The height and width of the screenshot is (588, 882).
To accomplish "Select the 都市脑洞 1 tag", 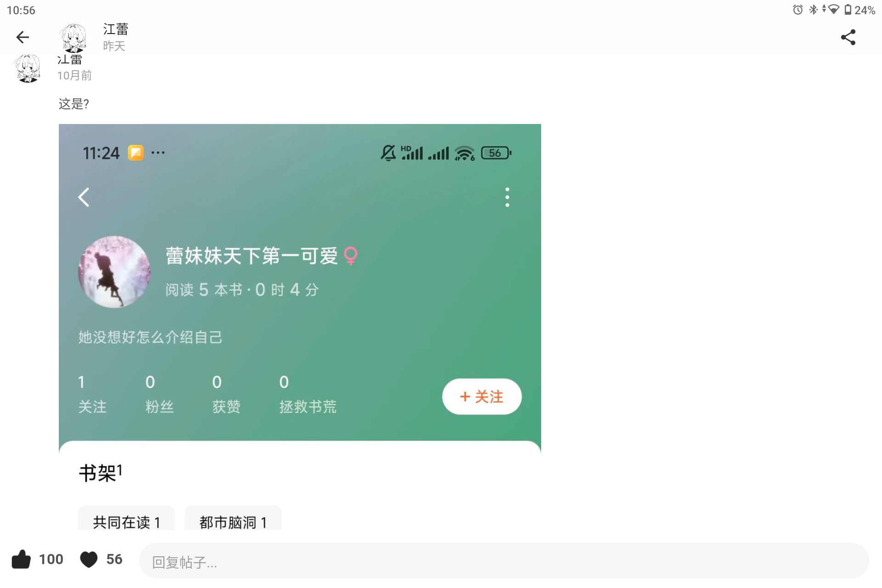I will coord(233,519).
